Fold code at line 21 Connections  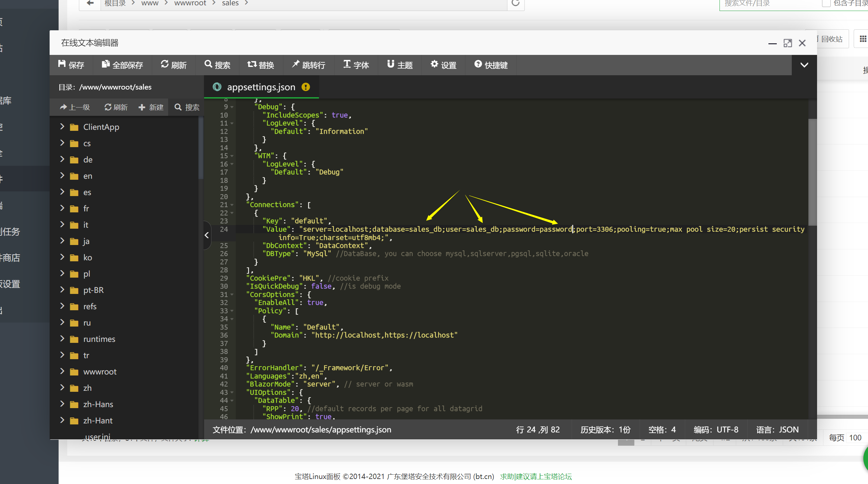232,205
